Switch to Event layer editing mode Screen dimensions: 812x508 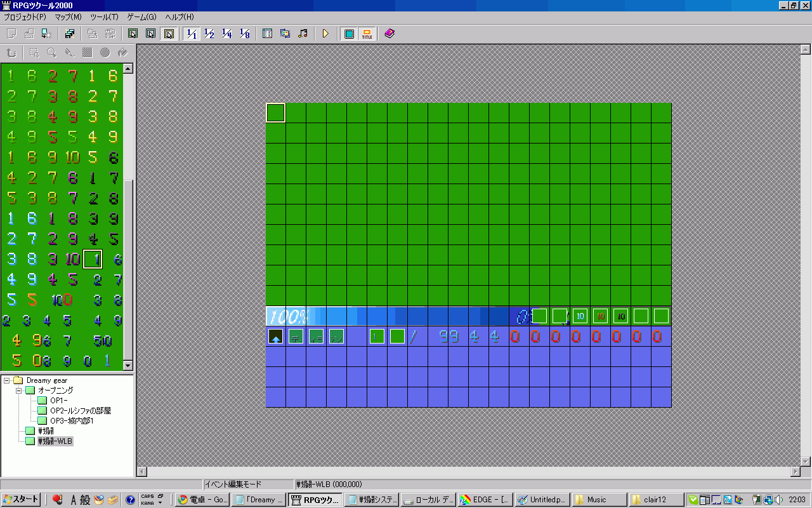168,34
